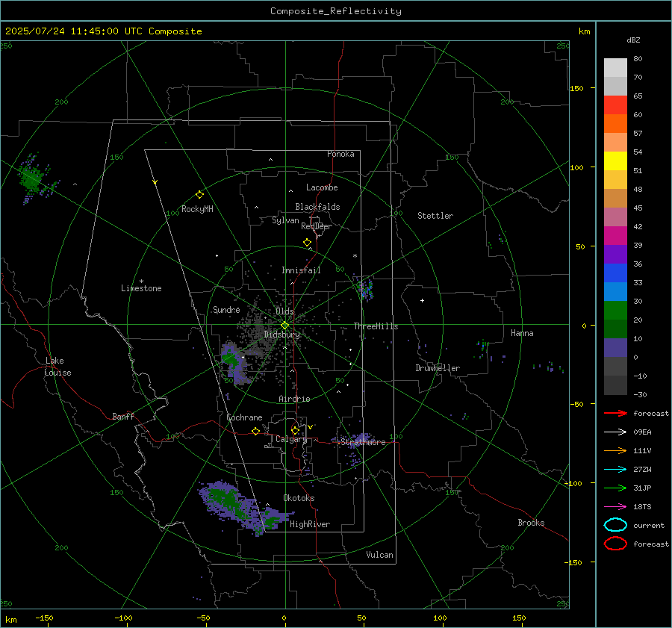This screenshot has width=672, height=628.
Task: Click the cyan current ellipse legend icon
Action: [615, 525]
